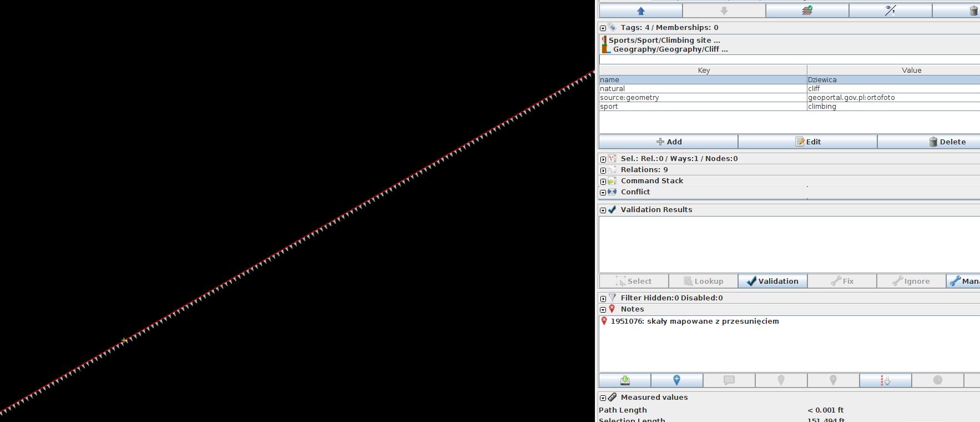Open the Sports/Sport/Climbing site preset link
Image resolution: width=980 pixels, height=422 pixels.
[664, 40]
